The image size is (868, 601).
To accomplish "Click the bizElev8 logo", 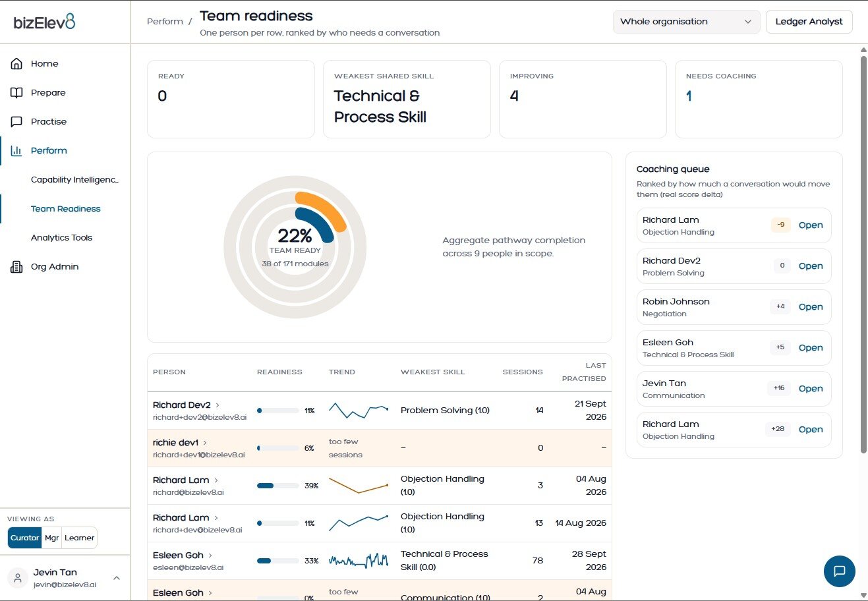I will pos(45,22).
